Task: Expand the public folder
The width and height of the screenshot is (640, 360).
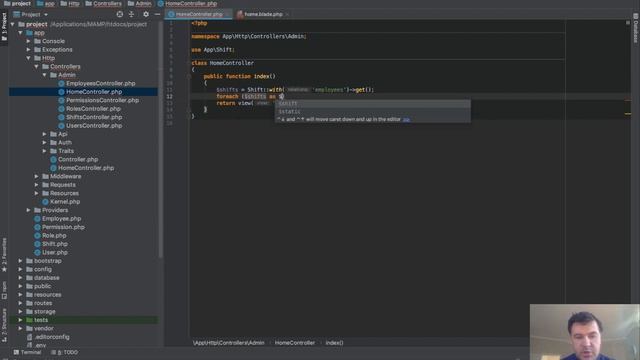Action: pos(20,286)
